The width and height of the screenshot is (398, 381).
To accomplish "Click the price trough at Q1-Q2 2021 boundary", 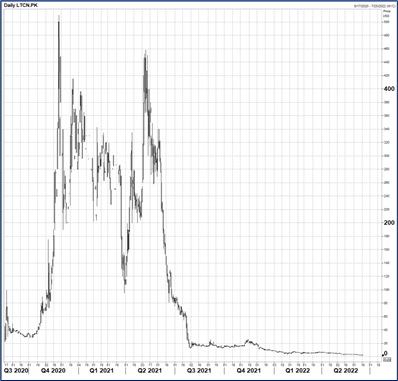I will click(125, 291).
